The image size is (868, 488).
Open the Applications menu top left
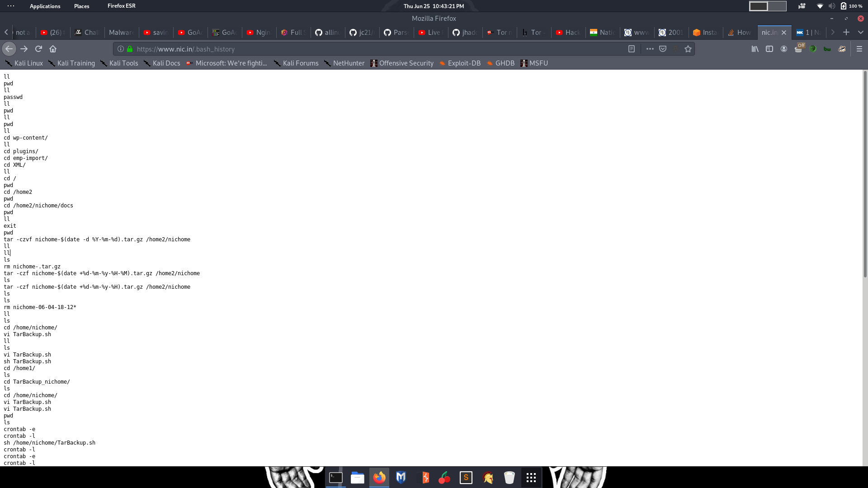pos(45,5)
